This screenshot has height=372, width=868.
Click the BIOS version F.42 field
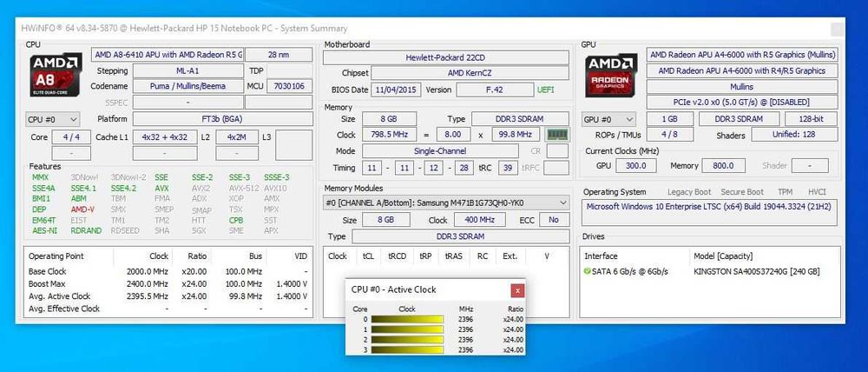click(495, 90)
